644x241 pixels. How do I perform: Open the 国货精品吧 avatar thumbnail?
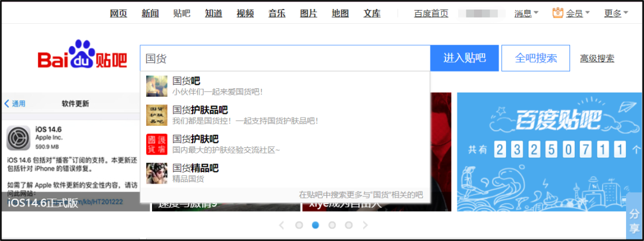coord(157,173)
